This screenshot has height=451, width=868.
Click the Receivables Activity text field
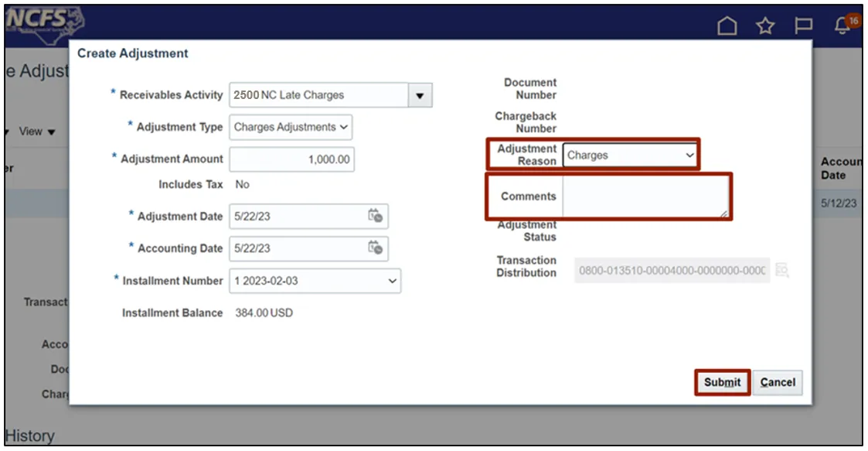(319, 95)
